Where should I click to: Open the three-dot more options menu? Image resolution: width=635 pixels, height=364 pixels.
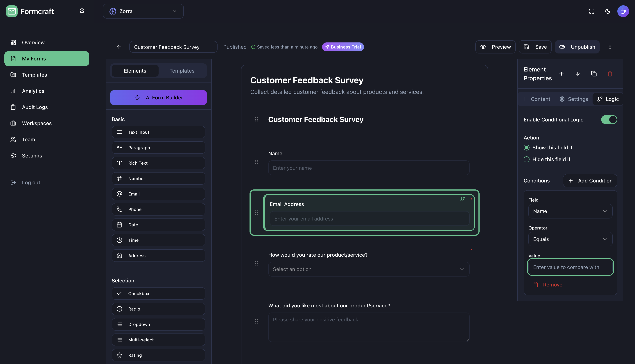pos(610,47)
